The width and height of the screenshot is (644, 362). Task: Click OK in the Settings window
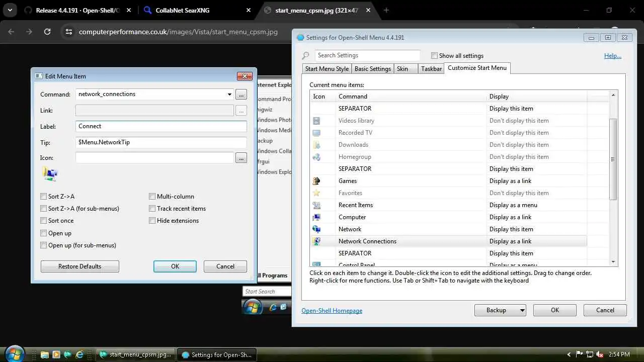click(x=555, y=310)
